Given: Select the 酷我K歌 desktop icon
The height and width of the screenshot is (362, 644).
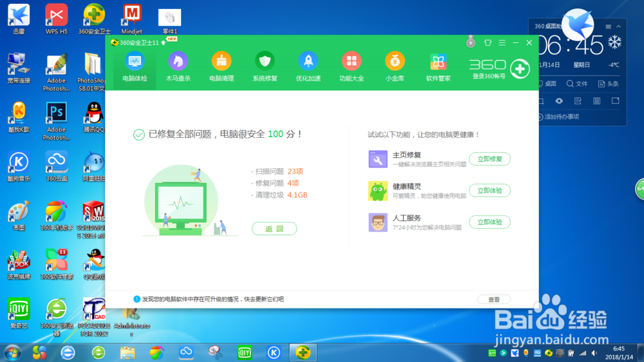Looking at the screenshot, I should (19, 117).
